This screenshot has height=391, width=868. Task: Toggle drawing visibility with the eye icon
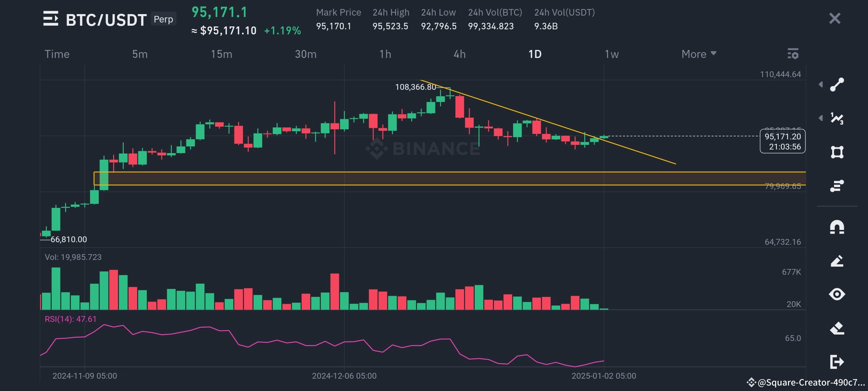837,295
